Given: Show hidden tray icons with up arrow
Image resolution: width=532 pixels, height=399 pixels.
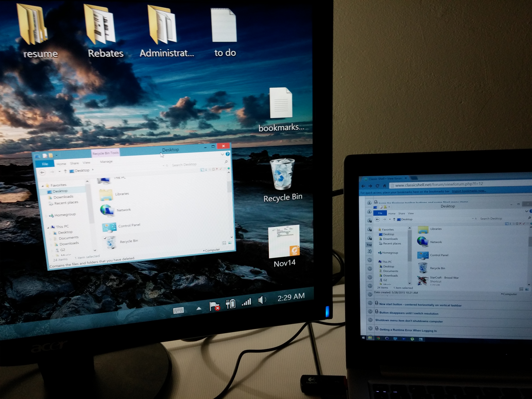Looking at the screenshot, I should (199, 308).
